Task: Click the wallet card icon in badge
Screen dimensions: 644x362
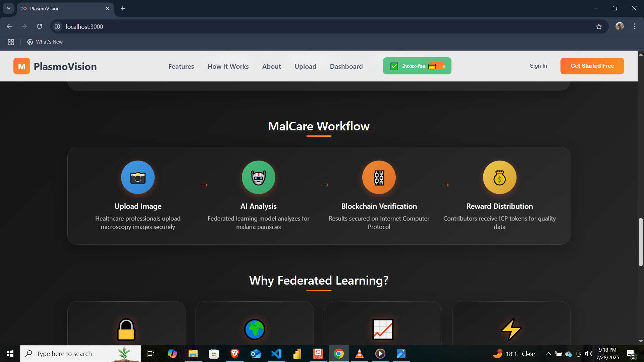Action: point(432,66)
